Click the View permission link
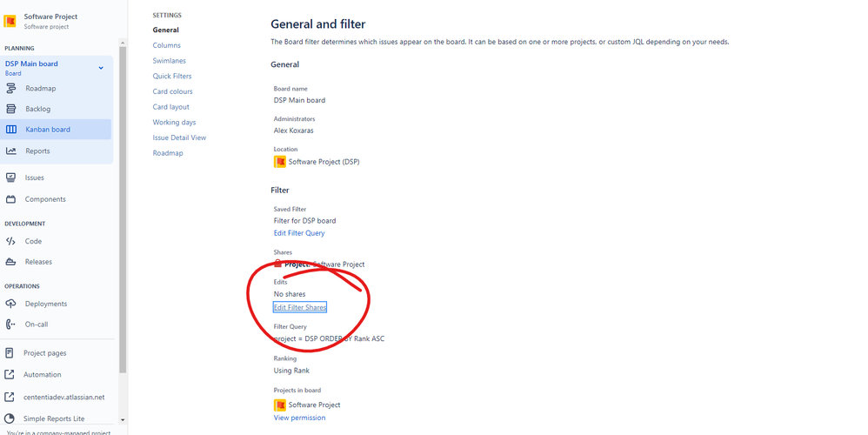 pos(299,418)
